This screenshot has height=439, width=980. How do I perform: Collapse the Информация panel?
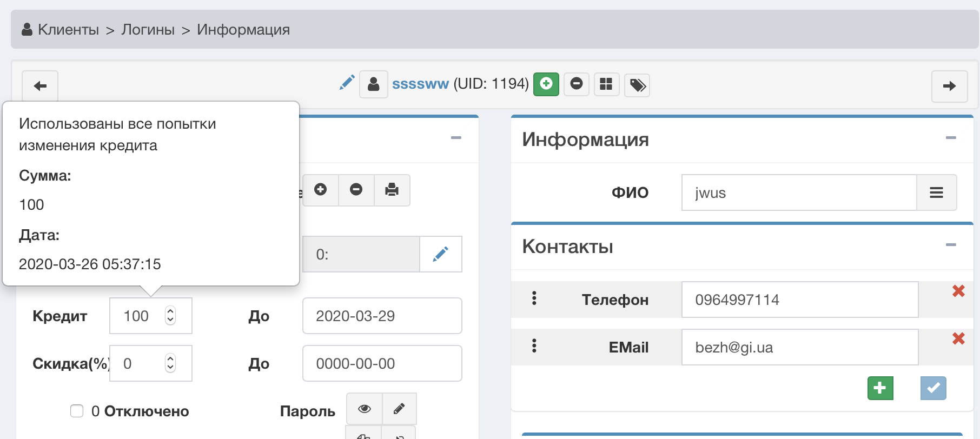coord(950,138)
